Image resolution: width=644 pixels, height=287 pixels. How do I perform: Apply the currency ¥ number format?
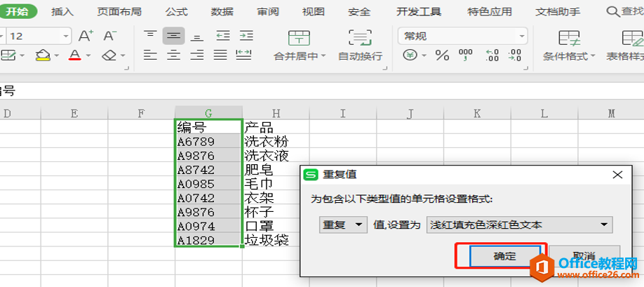(x=410, y=55)
